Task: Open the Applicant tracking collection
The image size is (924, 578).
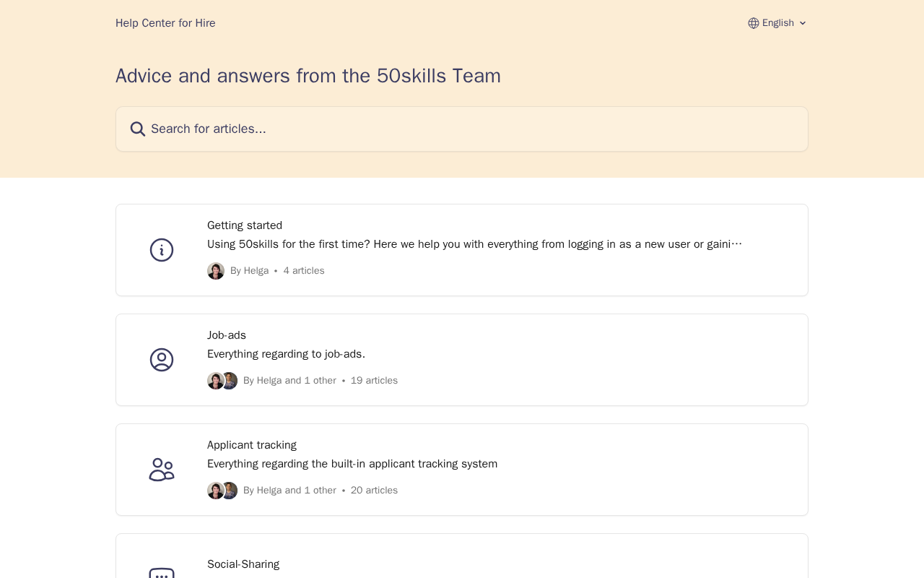Action: click(x=252, y=445)
